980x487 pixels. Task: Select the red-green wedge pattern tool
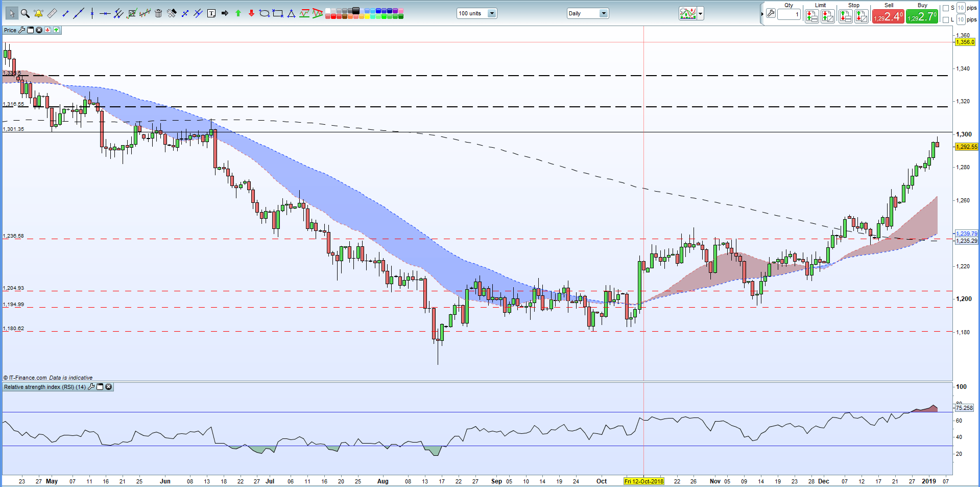(x=317, y=13)
